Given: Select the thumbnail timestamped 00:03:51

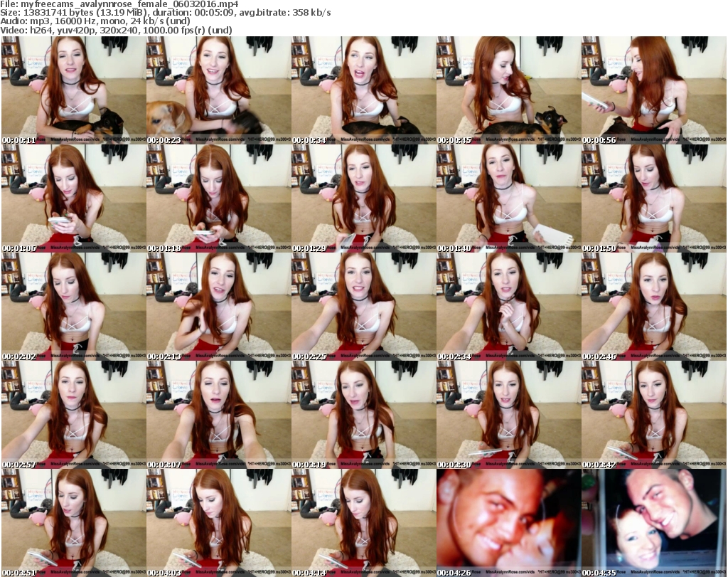Looking at the screenshot, I should (73, 523).
